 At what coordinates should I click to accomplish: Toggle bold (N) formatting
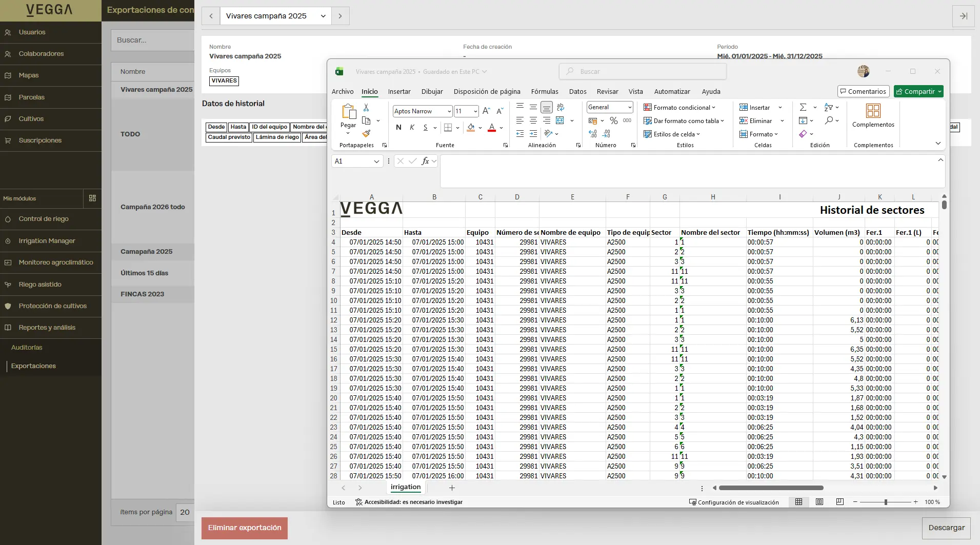398,128
